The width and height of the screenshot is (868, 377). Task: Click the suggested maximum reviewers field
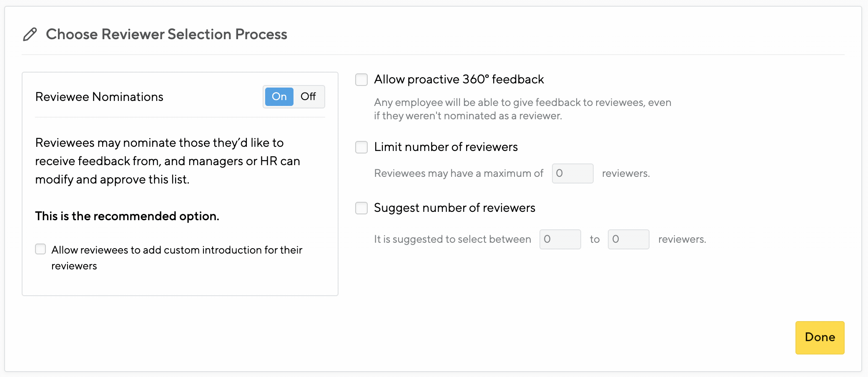click(628, 239)
